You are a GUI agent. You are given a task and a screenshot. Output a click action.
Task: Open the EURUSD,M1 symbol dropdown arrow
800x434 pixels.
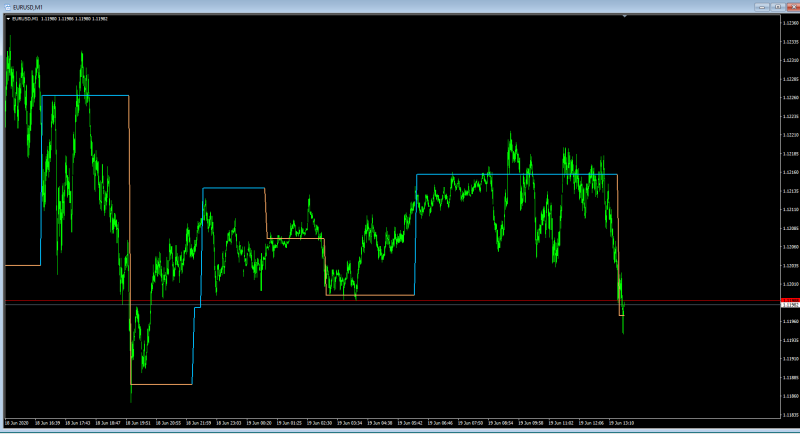point(8,19)
